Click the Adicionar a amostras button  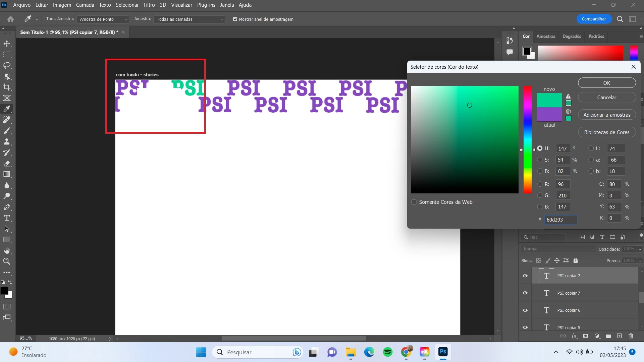pos(607,115)
